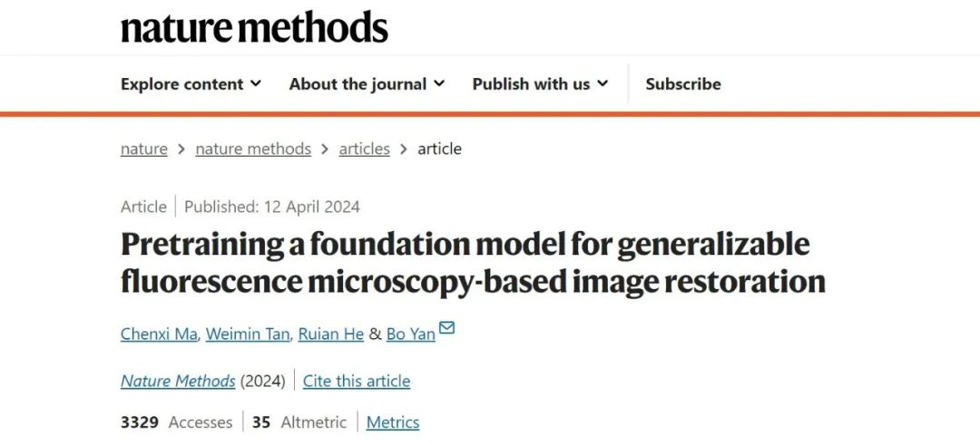Open author Ruian He's profile
The image size is (980, 446).
[x=330, y=334]
